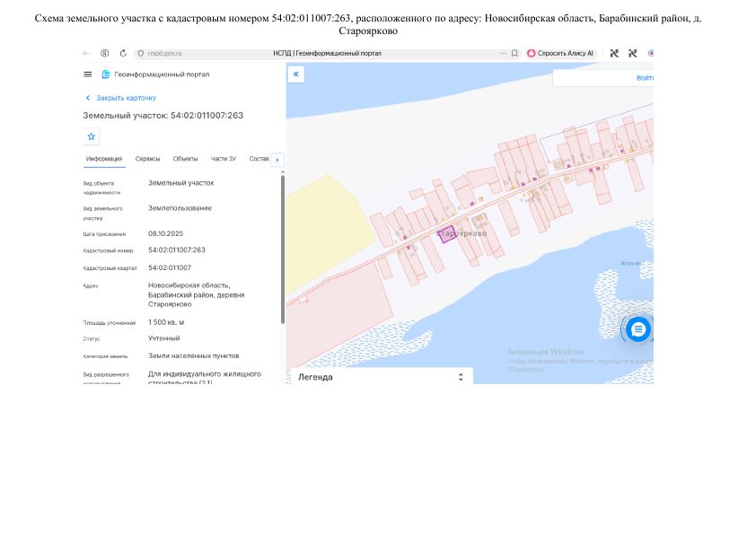Add parcel to favorites with star icon
756x534 pixels.
(x=91, y=136)
